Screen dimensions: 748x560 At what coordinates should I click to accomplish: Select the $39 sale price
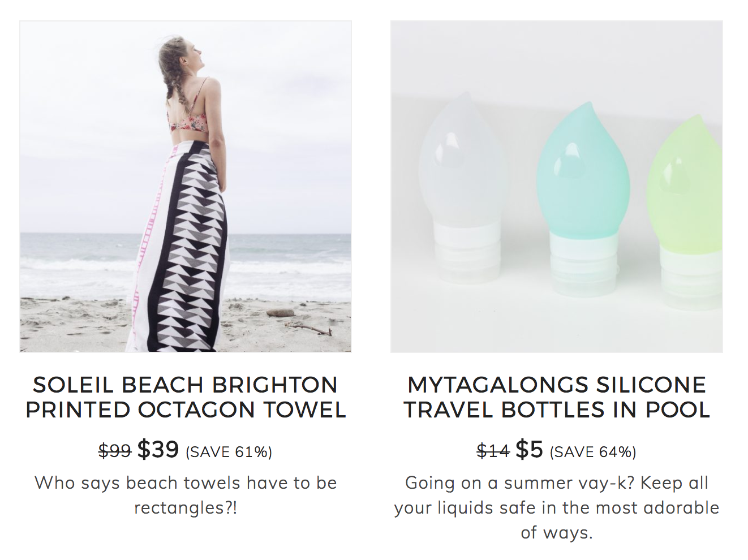click(158, 450)
